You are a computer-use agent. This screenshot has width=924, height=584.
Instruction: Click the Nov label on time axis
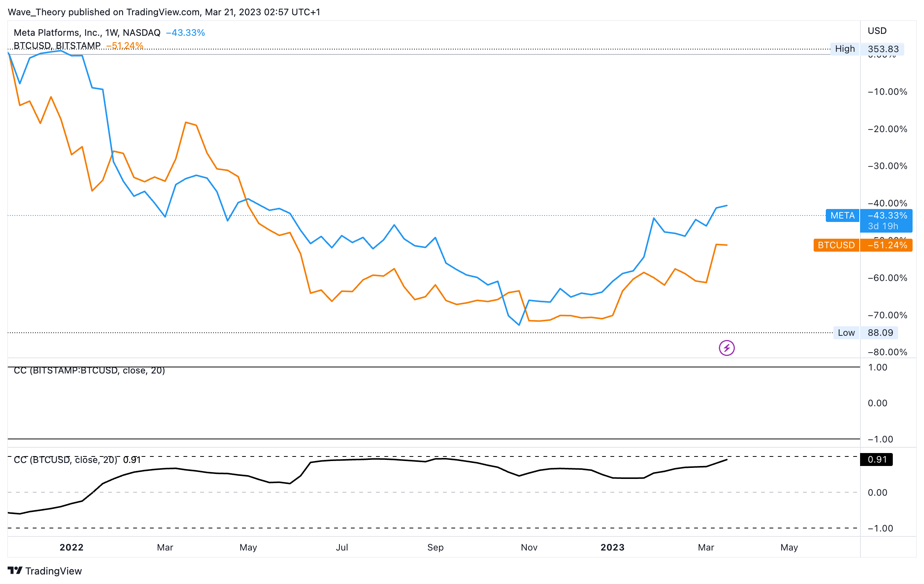529,547
